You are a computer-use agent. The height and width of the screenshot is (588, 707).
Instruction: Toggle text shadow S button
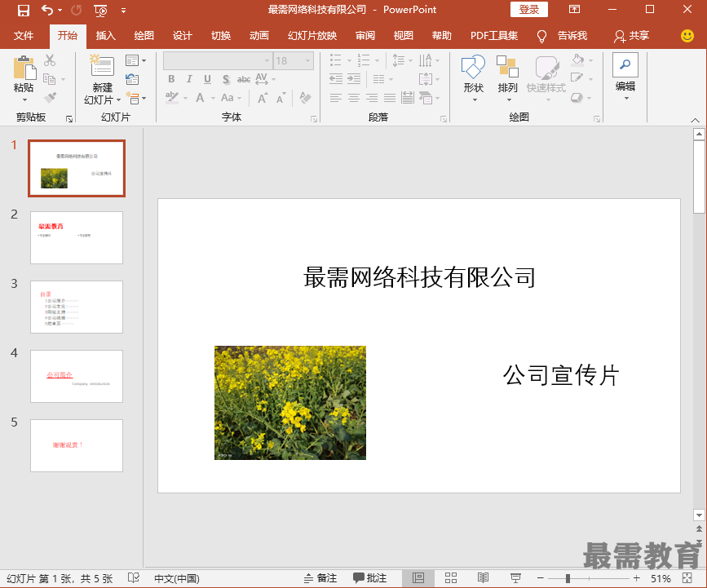point(226,79)
